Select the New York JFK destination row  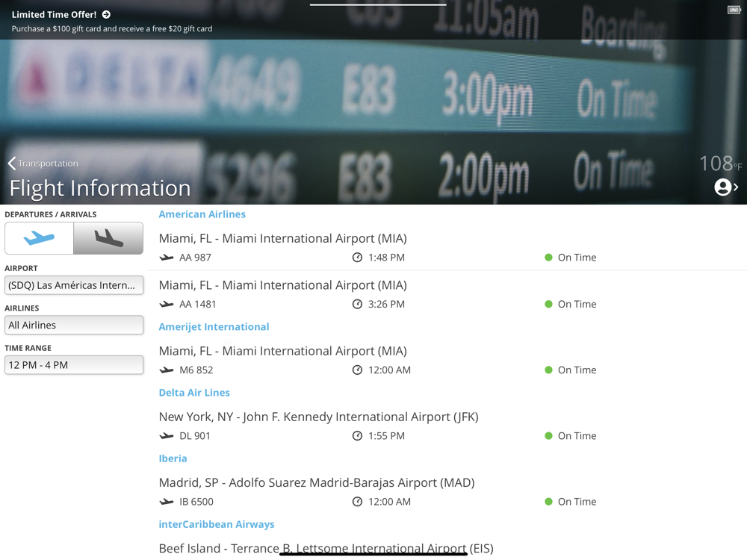tap(319, 417)
